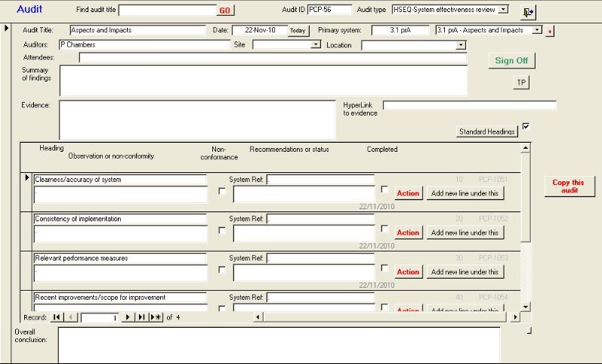Go to next record in navigator
This screenshot has width=602, height=364.
point(128,317)
